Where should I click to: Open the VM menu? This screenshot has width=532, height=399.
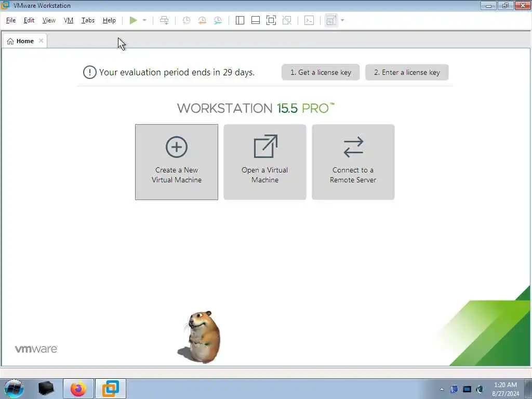pyautogui.click(x=69, y=20)
